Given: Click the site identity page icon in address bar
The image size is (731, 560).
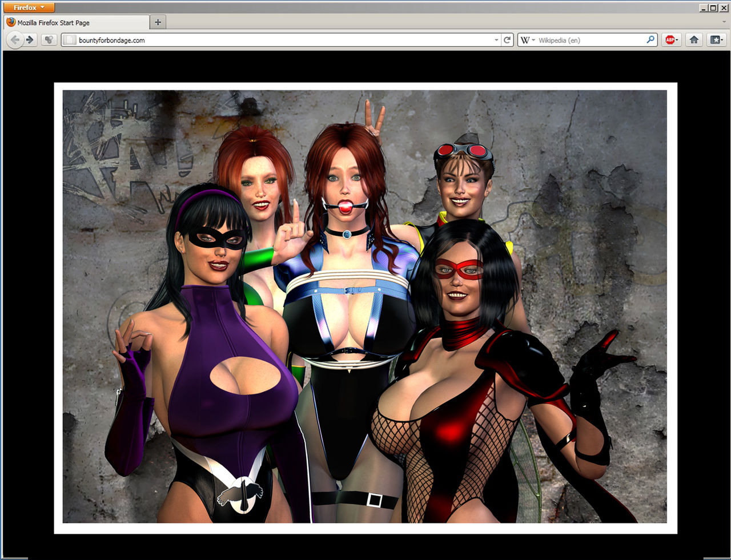Looking at the screenshot, I should pos(70,40).
